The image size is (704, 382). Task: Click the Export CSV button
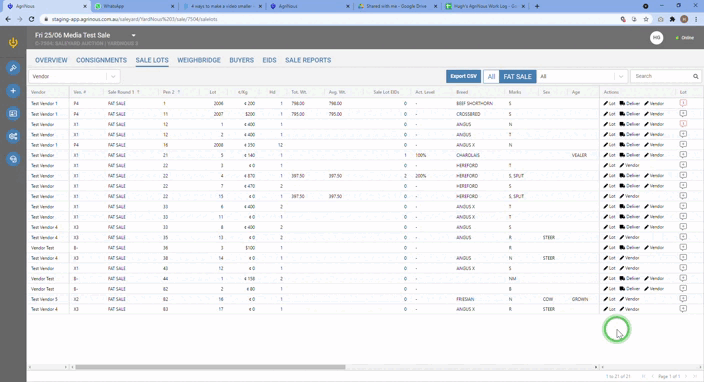click(x=463, y=76)
